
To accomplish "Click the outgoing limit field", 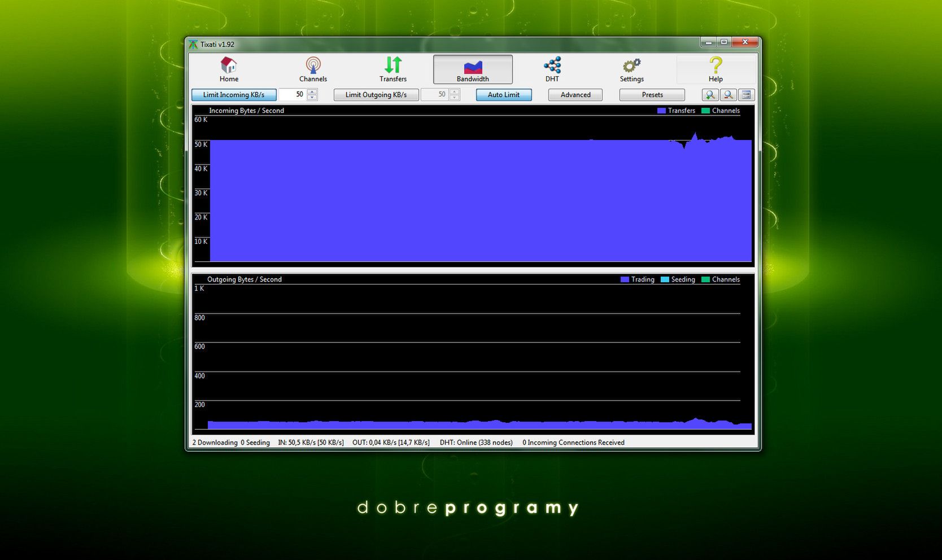I will 435,95.
